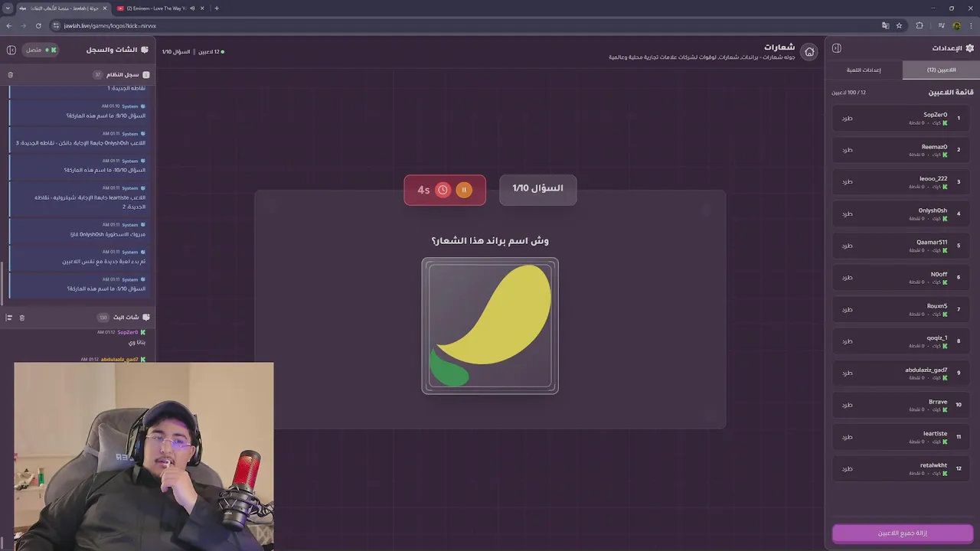Toggle stream chat layout alignment icon
Viewport: 980px width, 551px height.
(x=9, y=318)
